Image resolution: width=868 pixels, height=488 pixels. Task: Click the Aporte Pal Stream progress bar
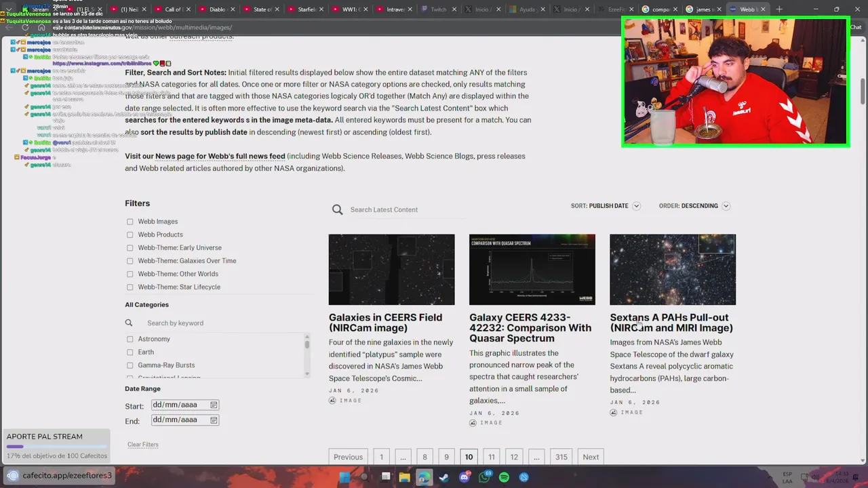coord(57,447)
